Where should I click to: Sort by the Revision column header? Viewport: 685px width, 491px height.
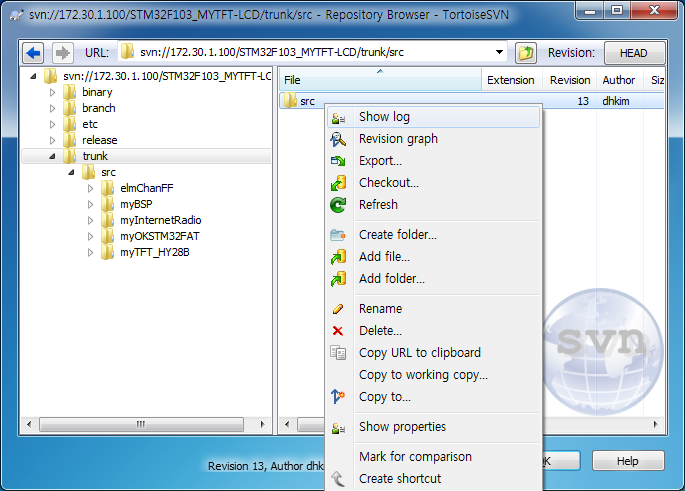pos(570,80)
